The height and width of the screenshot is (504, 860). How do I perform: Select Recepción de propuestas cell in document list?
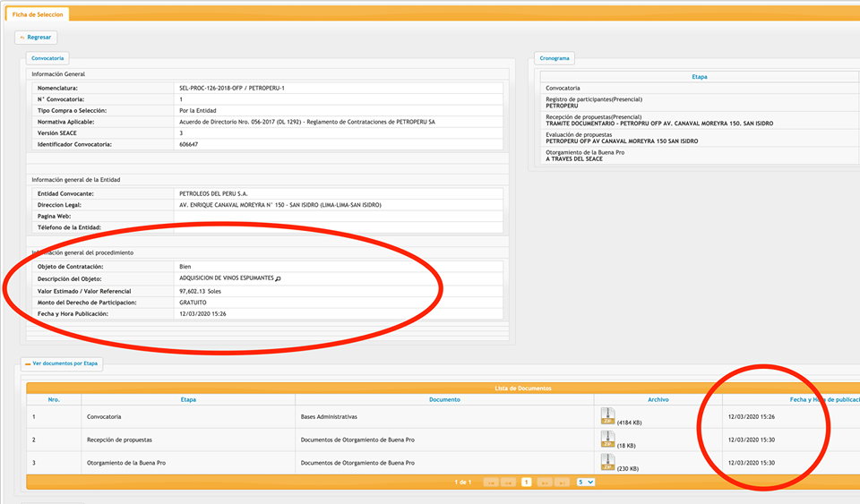(188, 440)
